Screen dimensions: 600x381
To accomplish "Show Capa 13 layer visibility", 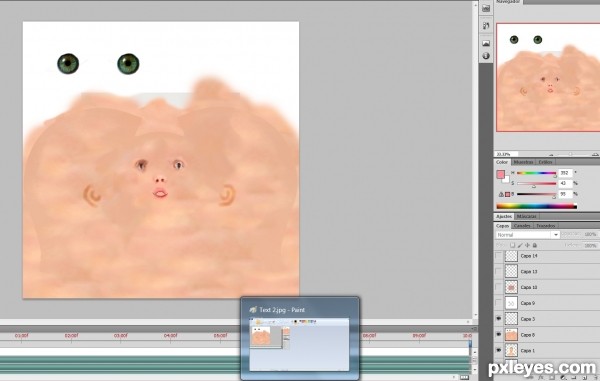I will (499, 271).
